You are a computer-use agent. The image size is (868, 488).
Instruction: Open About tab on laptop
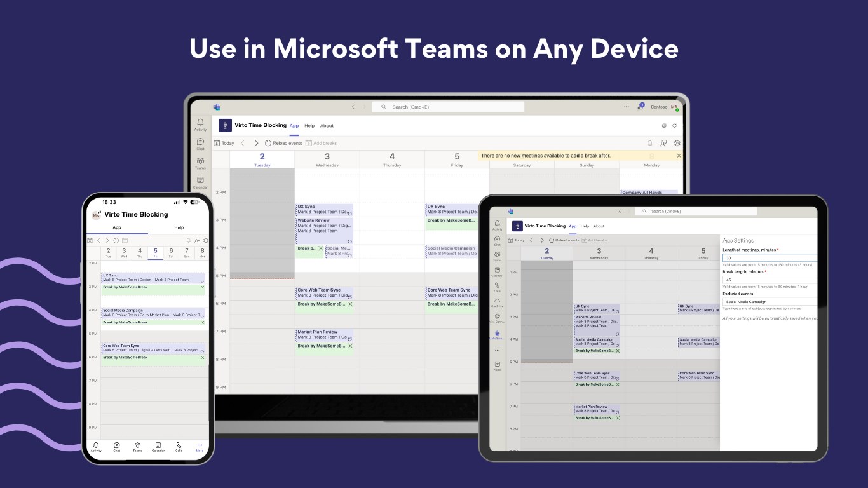[327, 126]
